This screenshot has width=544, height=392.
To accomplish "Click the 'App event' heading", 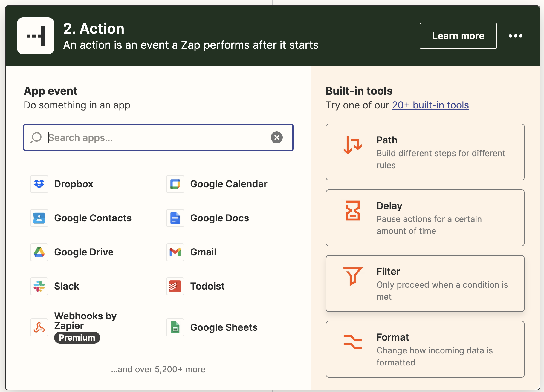I will click(51, 91).
